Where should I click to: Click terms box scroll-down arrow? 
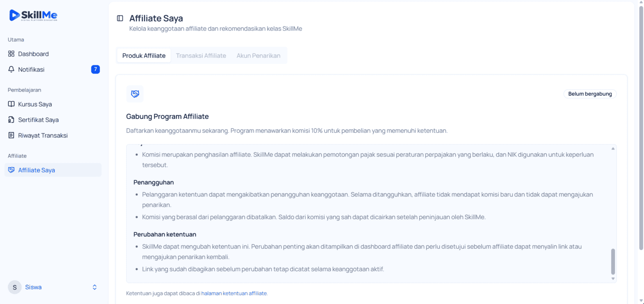613,279
